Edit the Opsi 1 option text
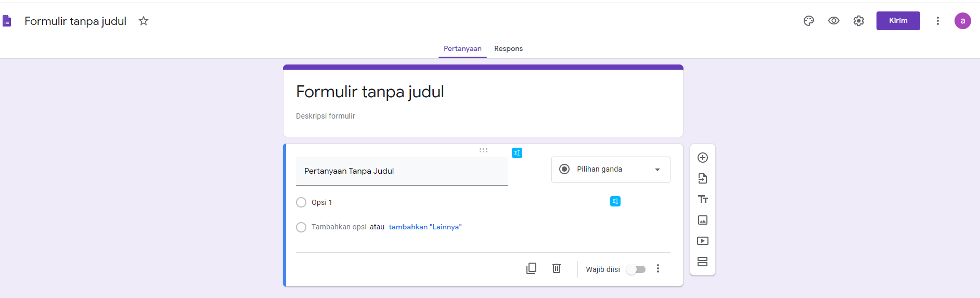Image resolution: width=980 pixels, height=298 pixels. point(322,202)
